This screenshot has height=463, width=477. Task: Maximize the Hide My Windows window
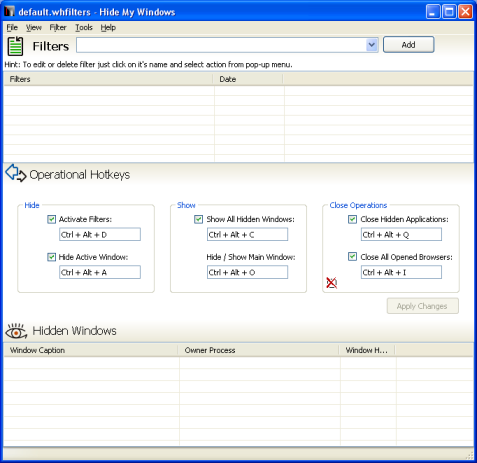pos(449,12)
